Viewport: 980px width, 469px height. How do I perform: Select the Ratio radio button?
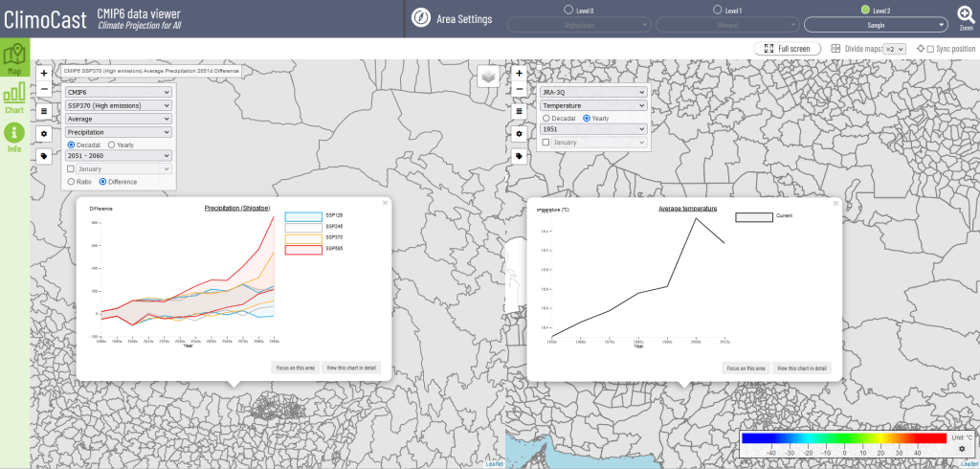pos(71,181)
